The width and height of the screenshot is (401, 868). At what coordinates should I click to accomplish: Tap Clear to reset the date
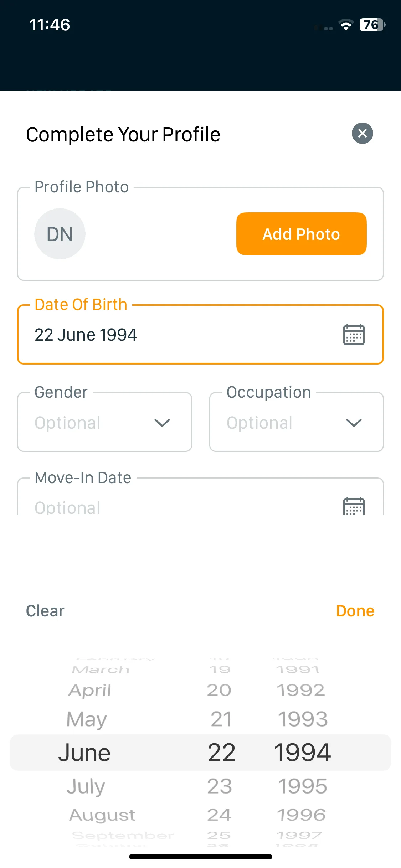[45, 611]
